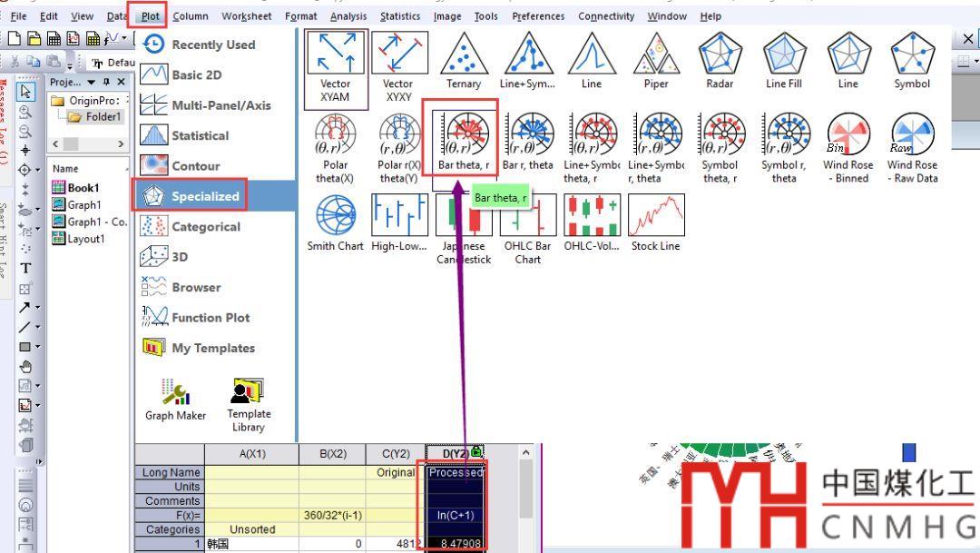980x553 pixels.
Task: Open the Basic 2D plot category
Action: pos(216,75)
